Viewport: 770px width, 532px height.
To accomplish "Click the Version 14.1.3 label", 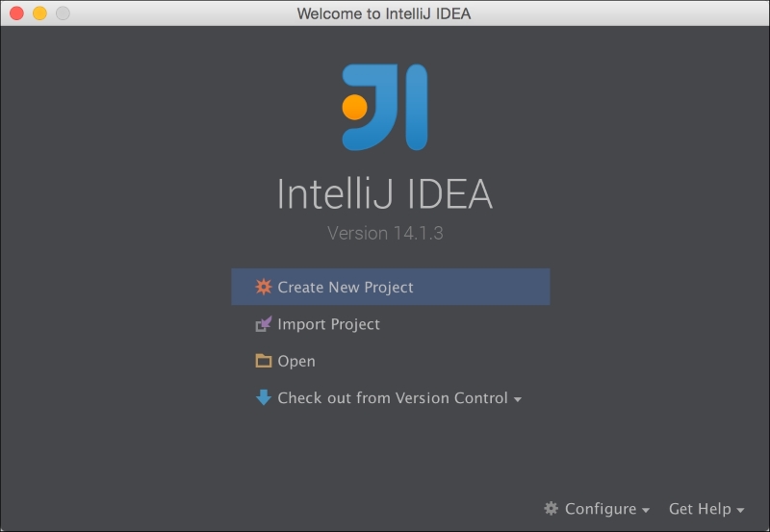I will click(385, 233).
